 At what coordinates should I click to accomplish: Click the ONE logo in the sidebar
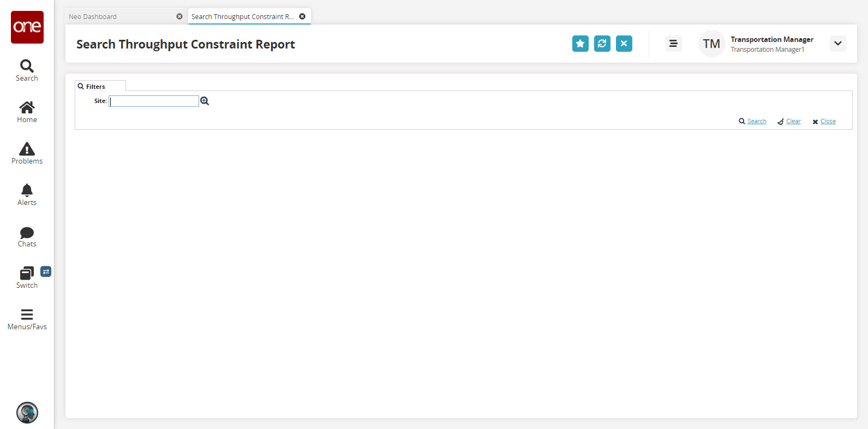(27, 27)
